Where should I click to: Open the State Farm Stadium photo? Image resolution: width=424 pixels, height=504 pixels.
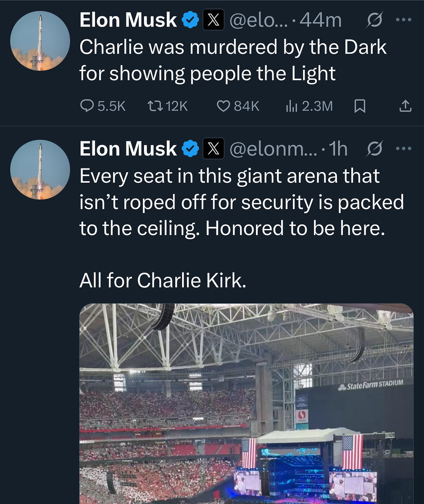(x=246, y=403)
